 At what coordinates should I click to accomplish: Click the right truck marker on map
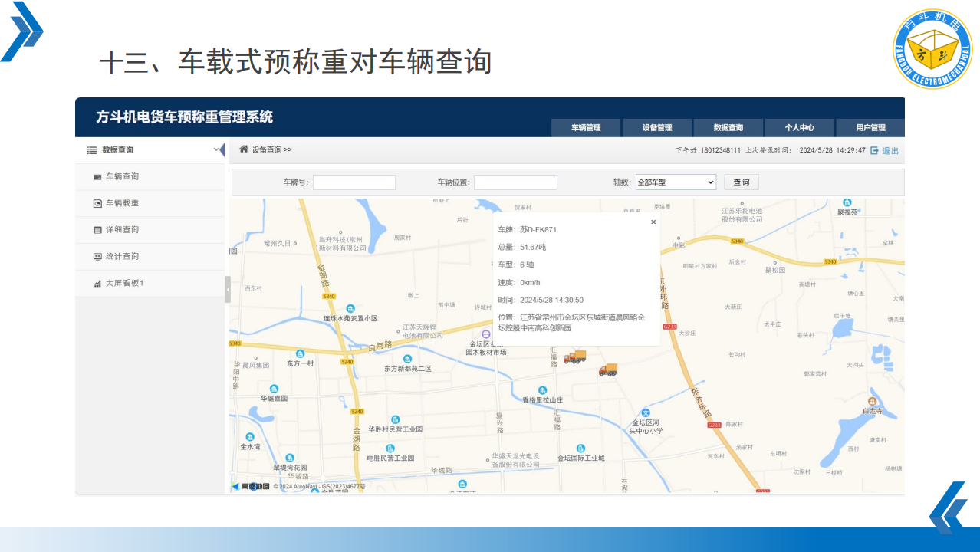click(x=608, y=370)
